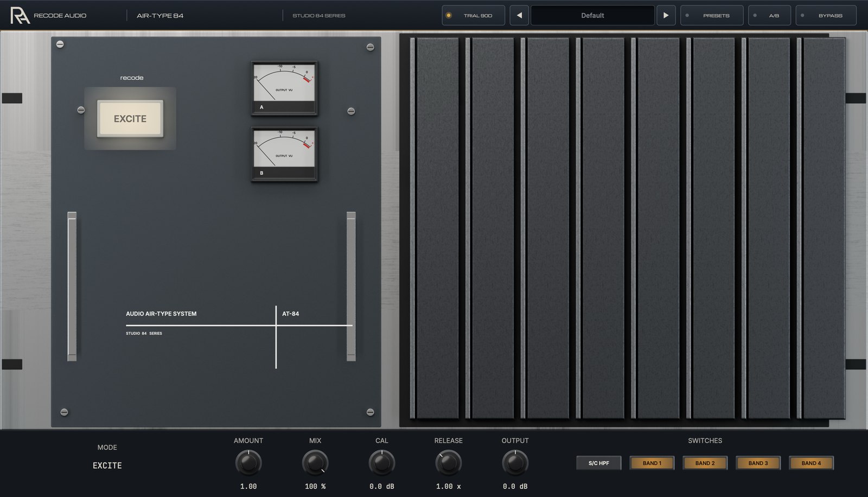Screen dimensions: 868x497
Task: Click the AMOUNT knob
Action: [248, 463]
